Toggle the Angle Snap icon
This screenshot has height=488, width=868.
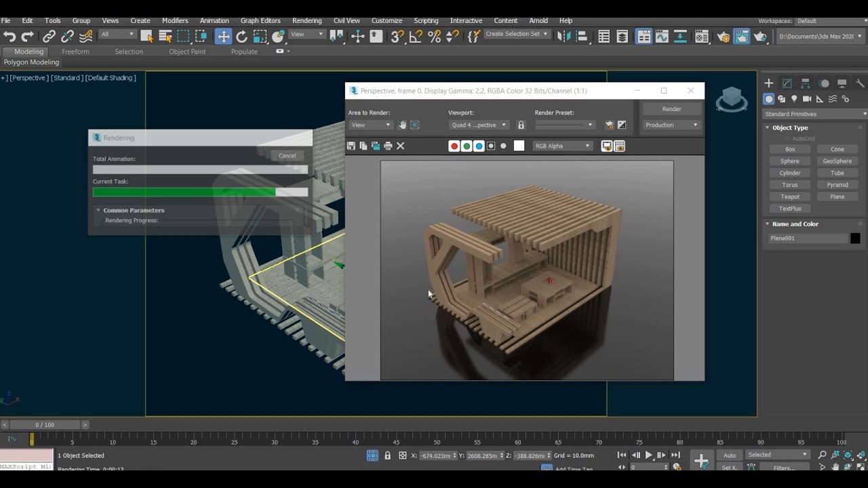[x=416, y=37]
